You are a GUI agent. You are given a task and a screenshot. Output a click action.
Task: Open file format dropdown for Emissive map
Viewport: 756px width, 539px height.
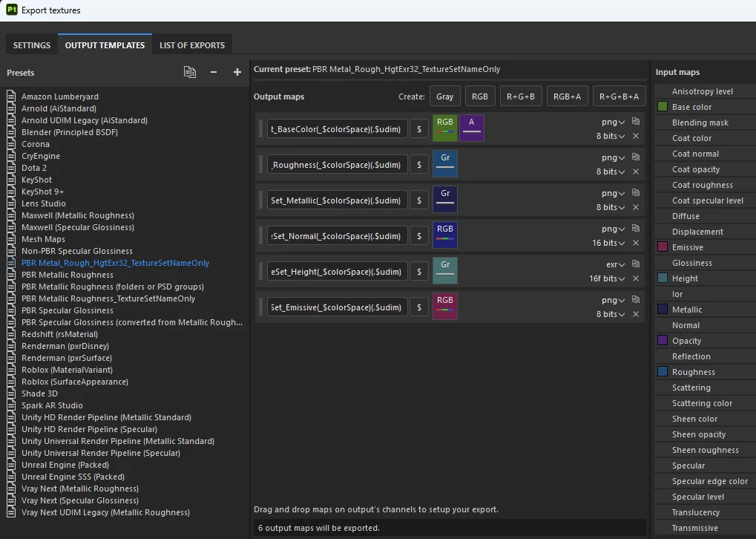[x=613, y=301]
